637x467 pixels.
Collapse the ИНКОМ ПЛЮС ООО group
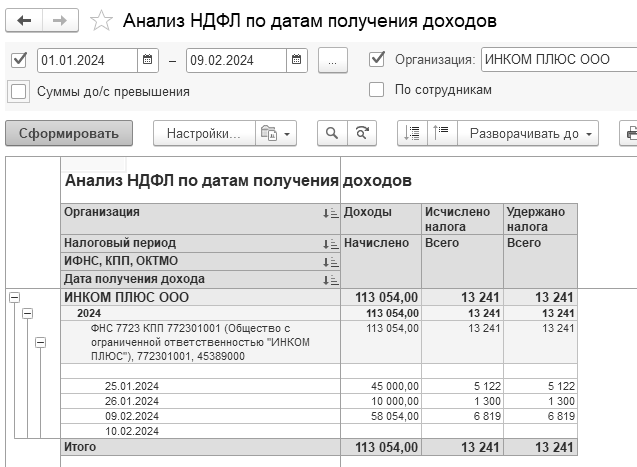[14, 298]
